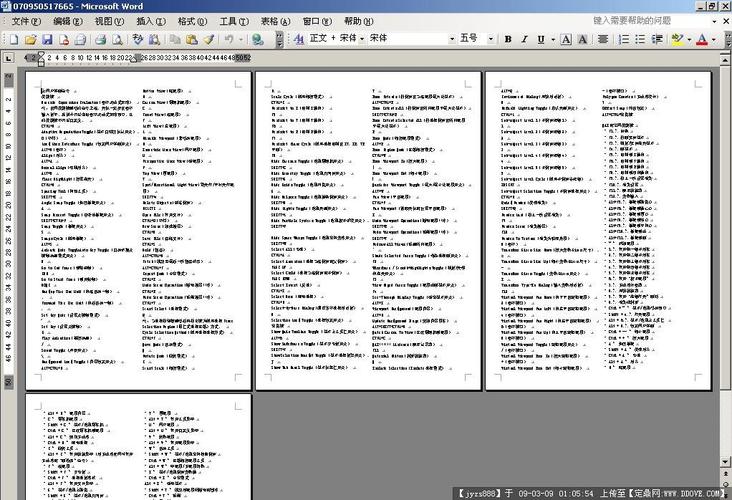
Task: Expand the font name 宋体 dropdown
Action: tap(450, 39)
